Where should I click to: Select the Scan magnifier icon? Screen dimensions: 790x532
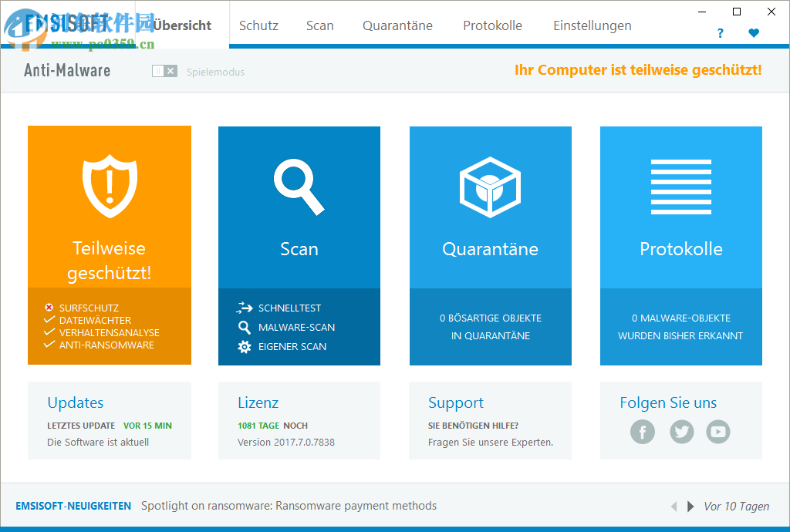point(299,185)
